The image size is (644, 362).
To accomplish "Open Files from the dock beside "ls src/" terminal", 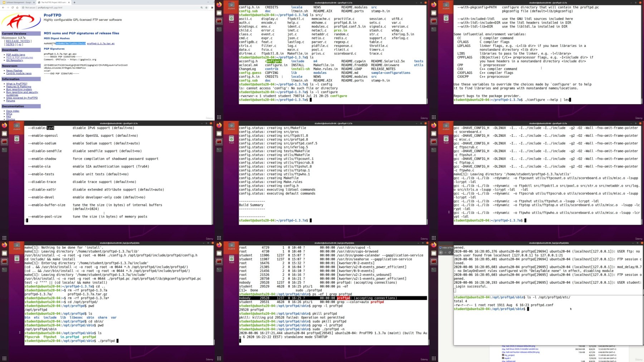I will 219,13.
